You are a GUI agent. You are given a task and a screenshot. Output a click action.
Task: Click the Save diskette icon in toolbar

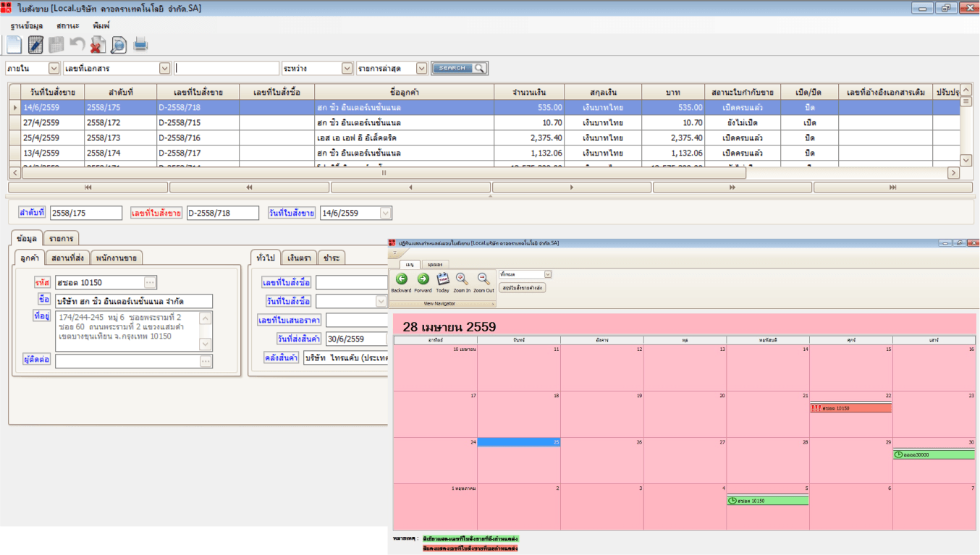[x=56, y=45]
